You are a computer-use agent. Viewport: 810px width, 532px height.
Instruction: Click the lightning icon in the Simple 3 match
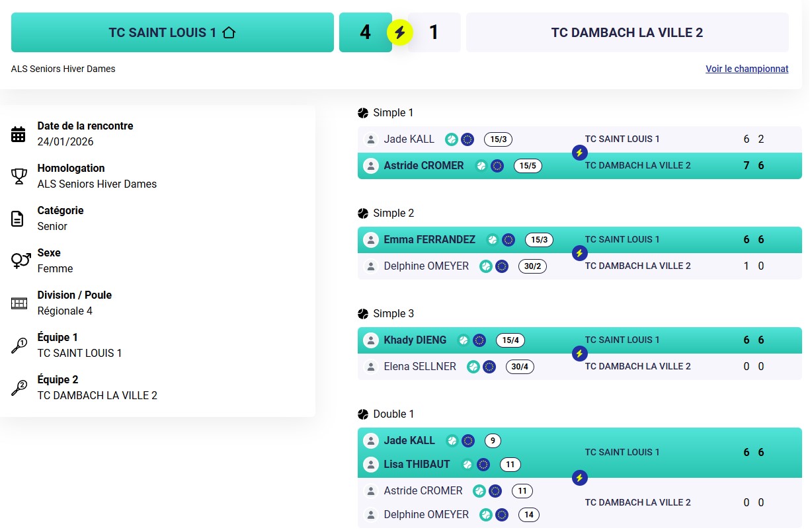(579, 354)
